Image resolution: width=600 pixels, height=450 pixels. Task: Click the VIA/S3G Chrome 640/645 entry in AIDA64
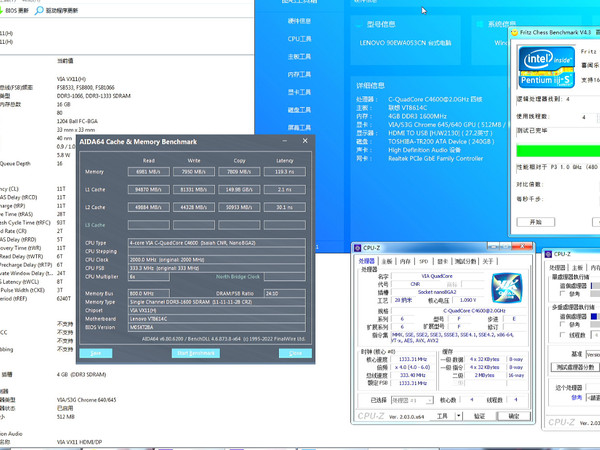[86, 400]
